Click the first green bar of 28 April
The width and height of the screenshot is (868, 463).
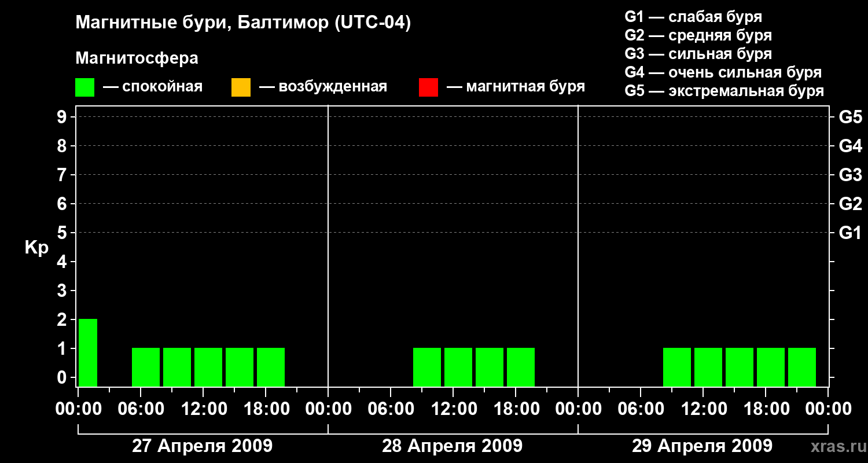[427, 367]
